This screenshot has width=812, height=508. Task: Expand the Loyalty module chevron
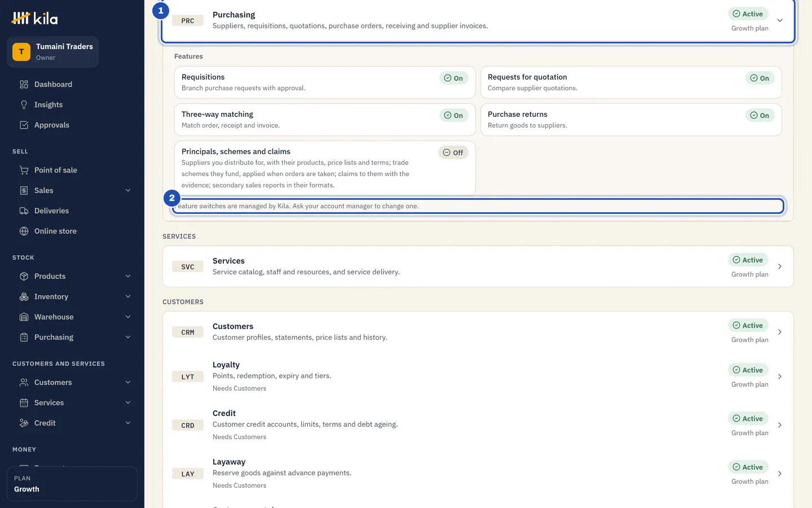click(780, 376)
